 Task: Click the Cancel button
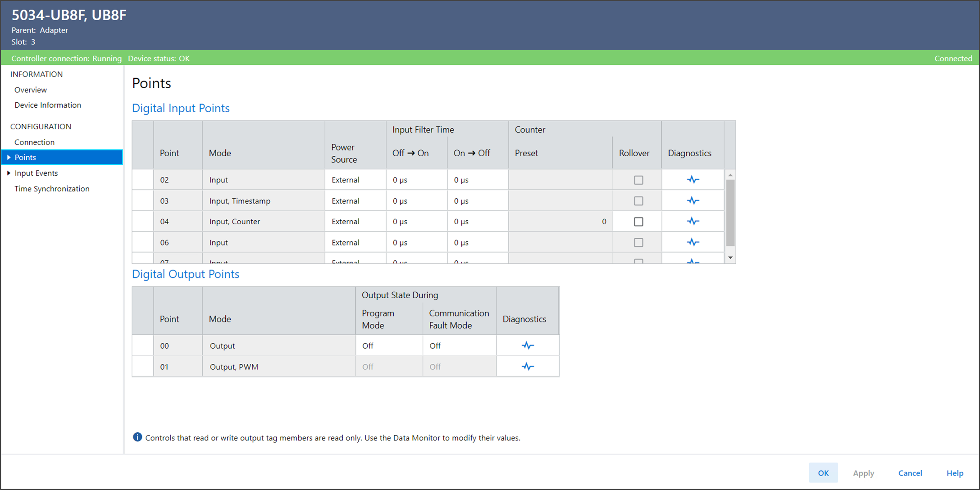click(910, 473)
